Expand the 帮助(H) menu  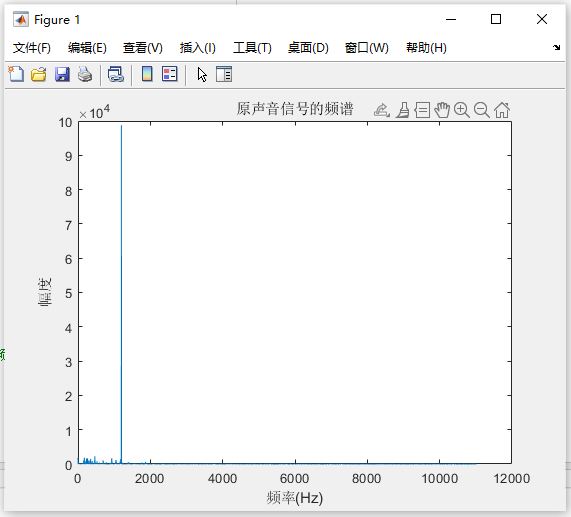[x=426, y=48]
